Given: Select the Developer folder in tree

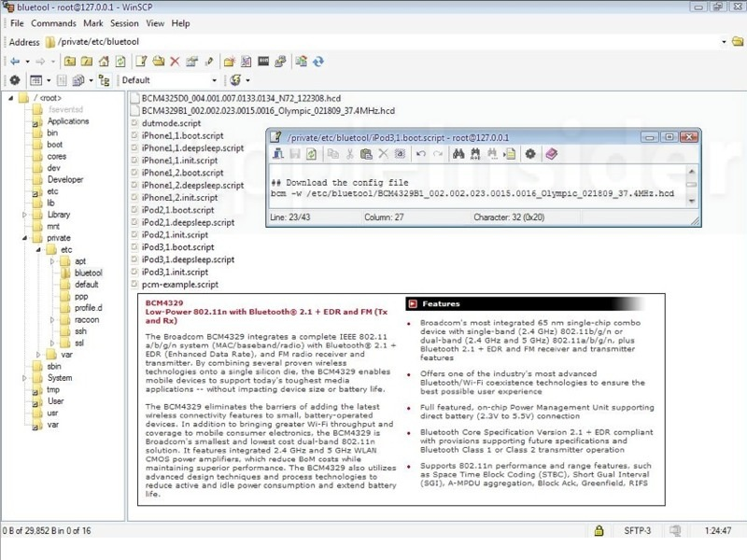Looking at the screenshot, I should tap(64, 179).
